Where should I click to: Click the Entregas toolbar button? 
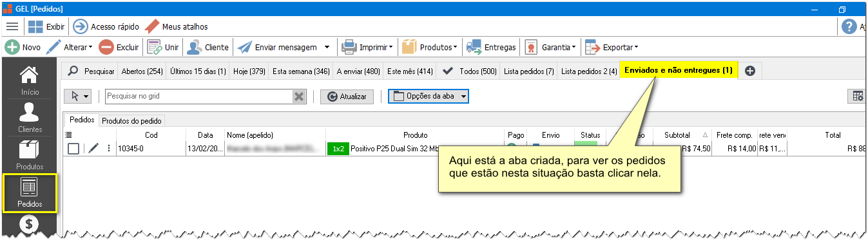(x=492, y=47)
